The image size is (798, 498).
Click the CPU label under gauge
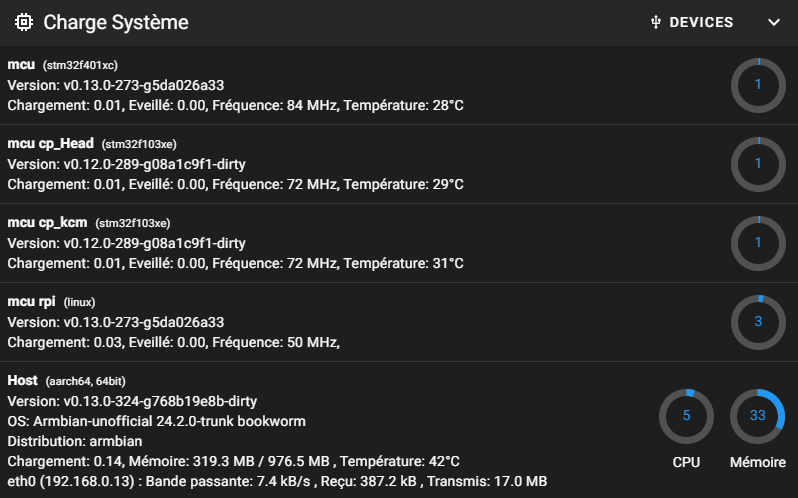coord(686,462)
